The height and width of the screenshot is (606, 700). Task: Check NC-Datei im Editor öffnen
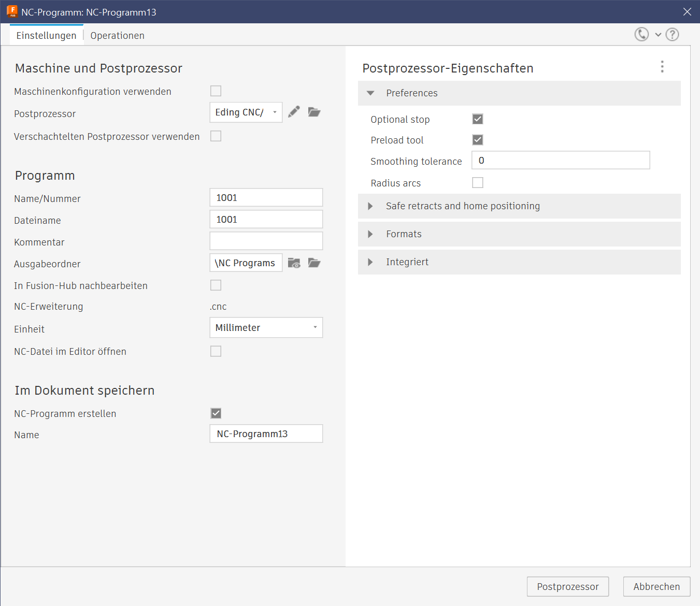[x=216, y=351]
